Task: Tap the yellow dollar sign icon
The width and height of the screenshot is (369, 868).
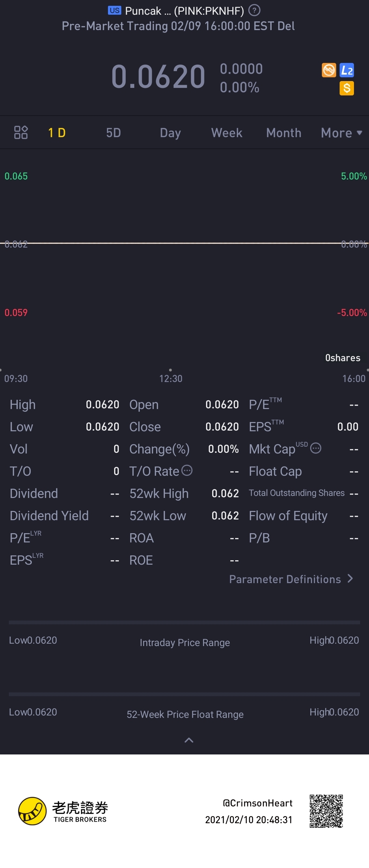Action: tap(347, 88)
